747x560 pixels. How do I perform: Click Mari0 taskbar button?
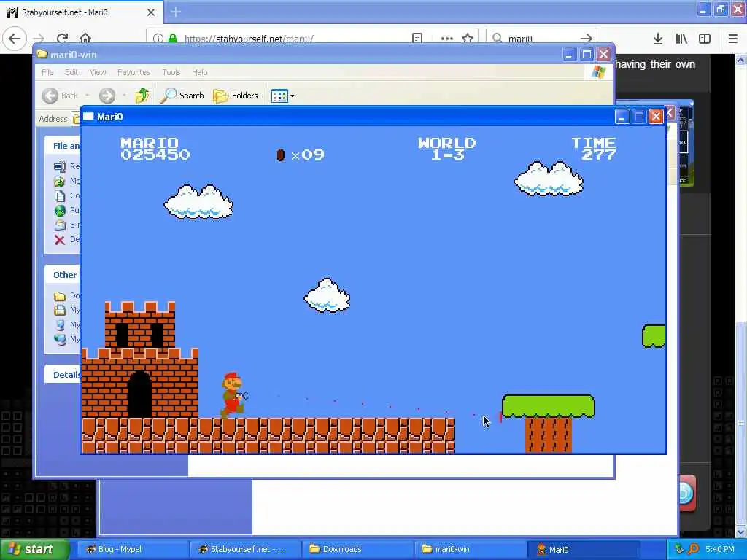[x=581, y=549]
